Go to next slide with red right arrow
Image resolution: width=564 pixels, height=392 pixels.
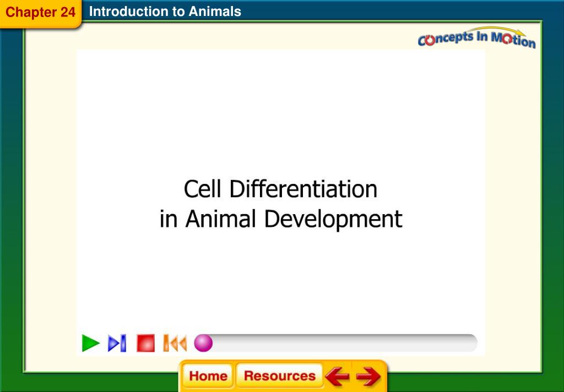tap(368, 377)
